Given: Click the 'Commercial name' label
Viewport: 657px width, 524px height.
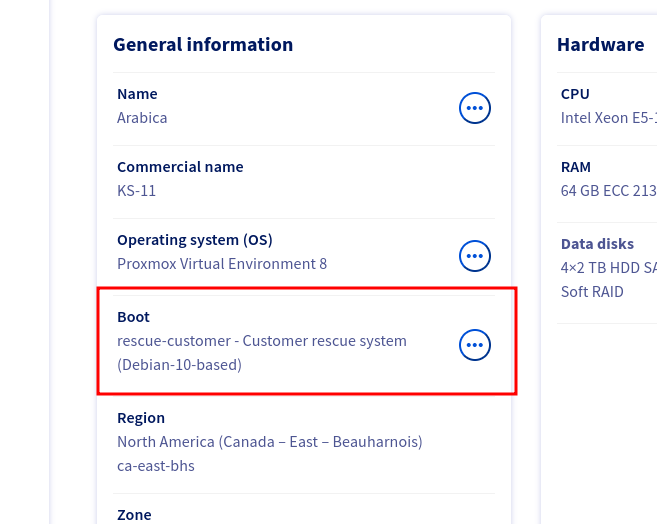Looking at the screenshot, I should 180,167.
